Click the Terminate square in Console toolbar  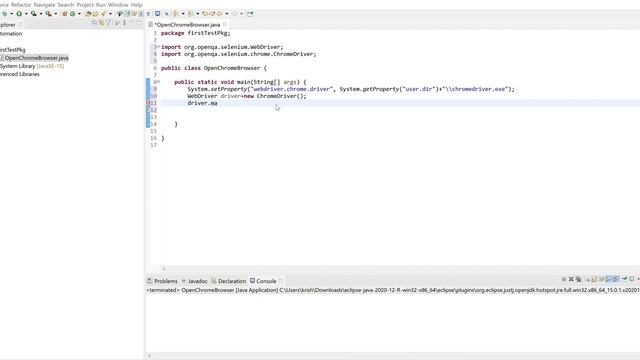point(564,279)
